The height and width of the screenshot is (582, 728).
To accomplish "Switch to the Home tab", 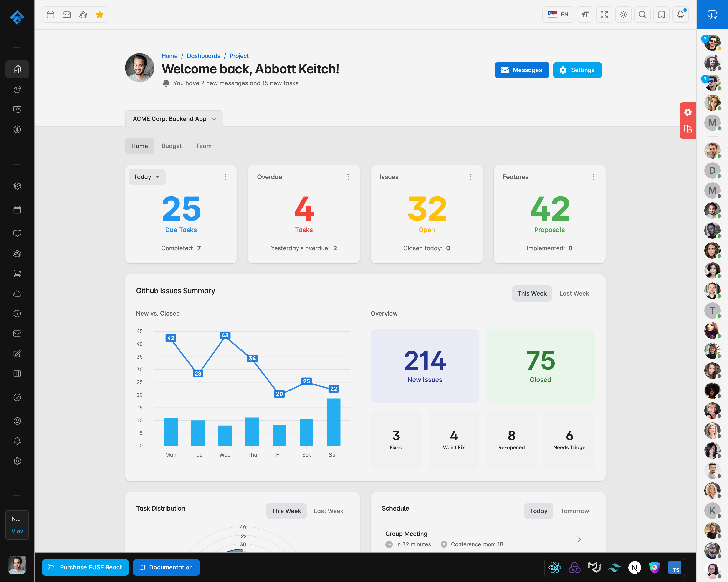I will 139,146.
